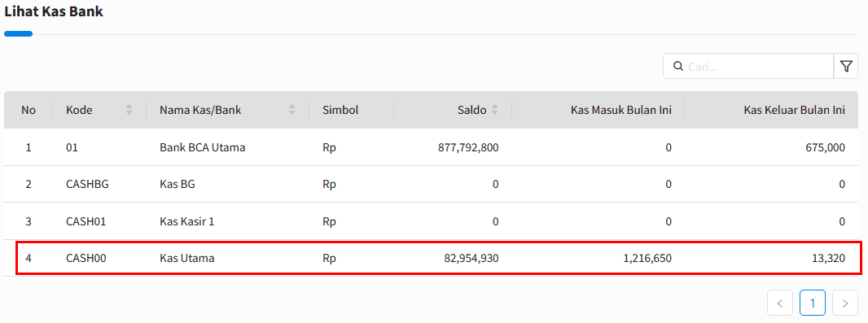Click Kas Masuk Bulan Ini header
868x323 pixels.
[621, 110]
